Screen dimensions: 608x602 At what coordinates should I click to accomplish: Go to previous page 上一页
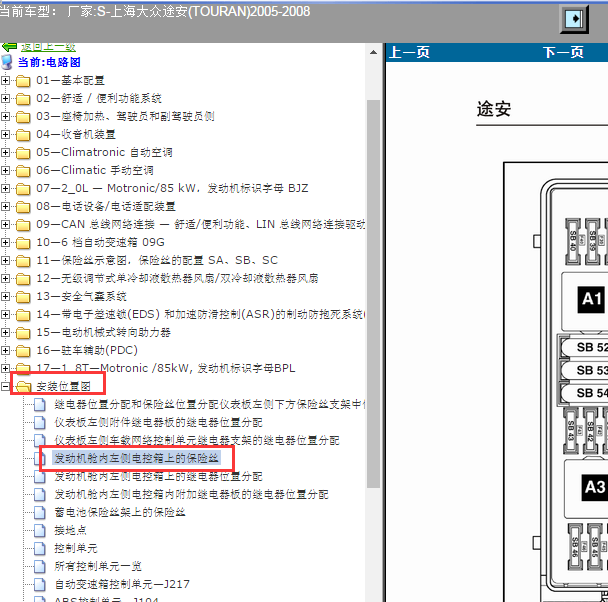pyautogui.click(x=409, y=52)
